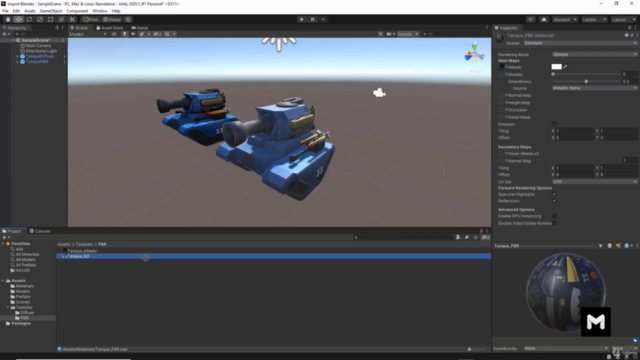Enable the Emission checkbox

tap(554, 124)
